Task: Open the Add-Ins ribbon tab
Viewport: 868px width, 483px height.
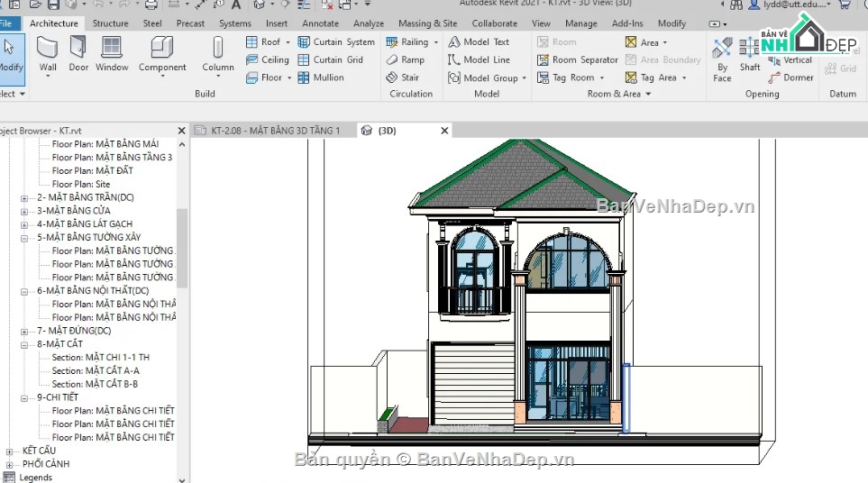Action: click(627, 23)
